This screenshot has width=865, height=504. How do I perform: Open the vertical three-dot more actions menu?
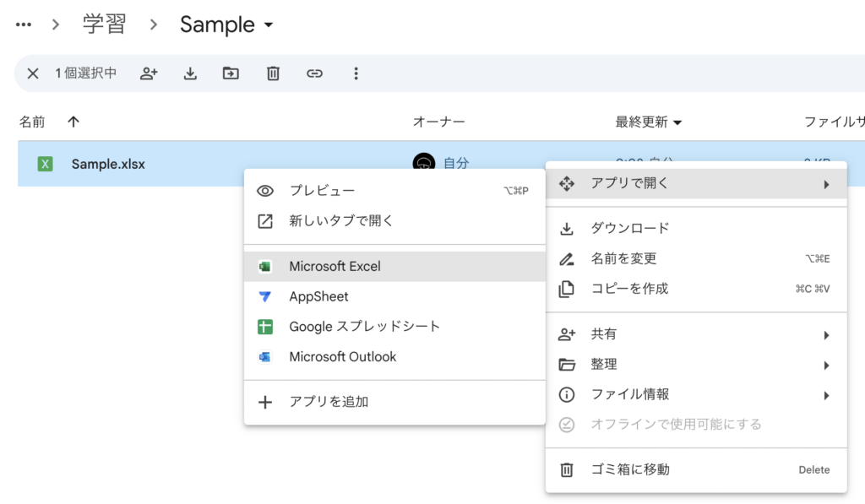[356, 73]
